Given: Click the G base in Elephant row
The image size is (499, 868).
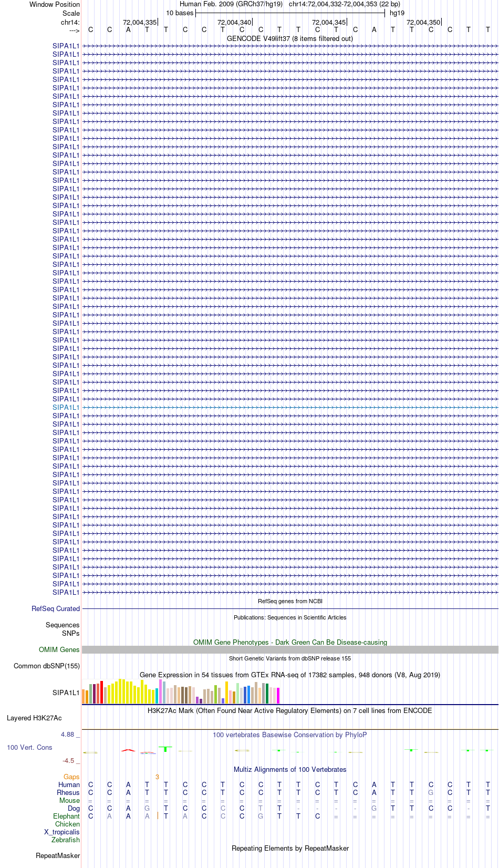Looking at the screenshot, I should coord(261,817).
